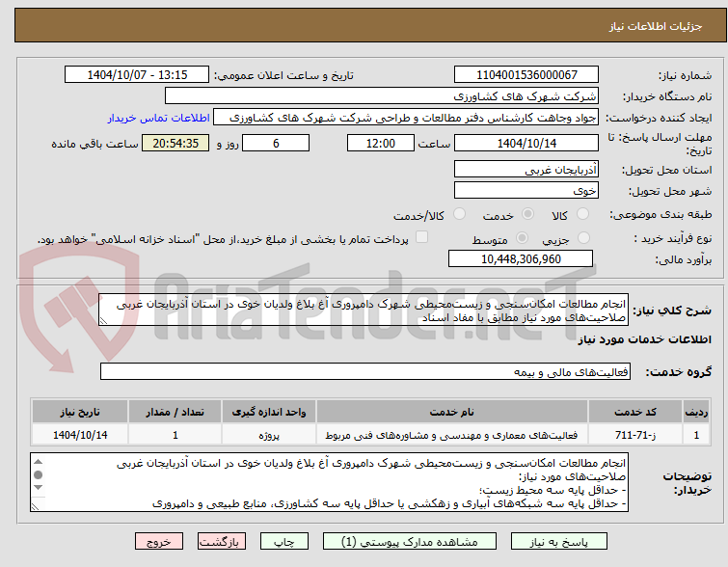
Task: Click the واحد اندازه گیری column header
Action: 269,412
